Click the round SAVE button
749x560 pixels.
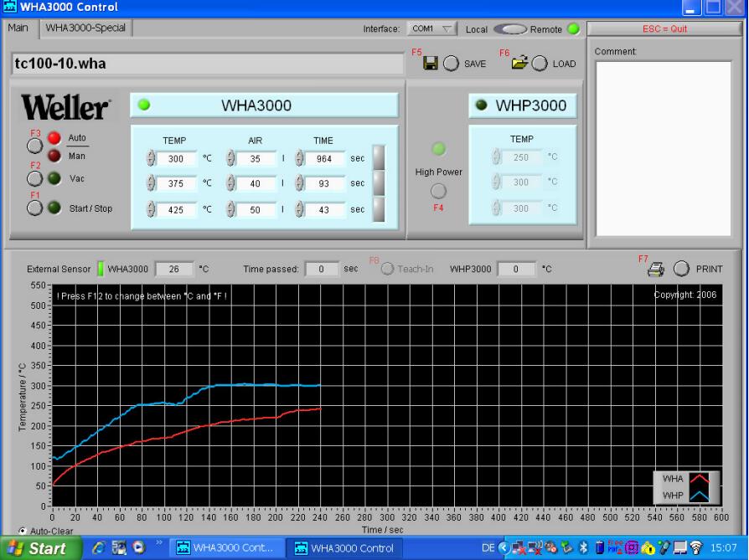point(451,64)
